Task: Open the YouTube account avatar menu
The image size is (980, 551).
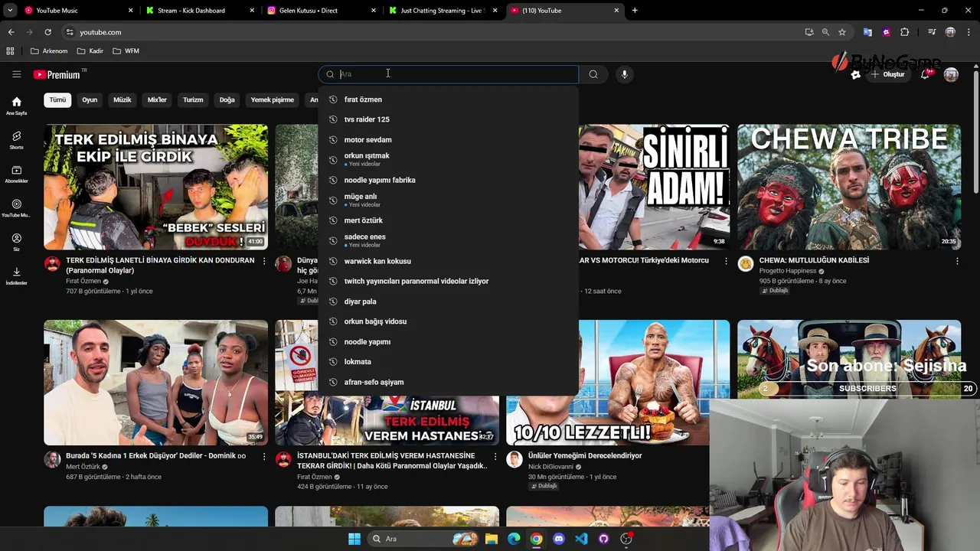Action: [x=951, y=74]
